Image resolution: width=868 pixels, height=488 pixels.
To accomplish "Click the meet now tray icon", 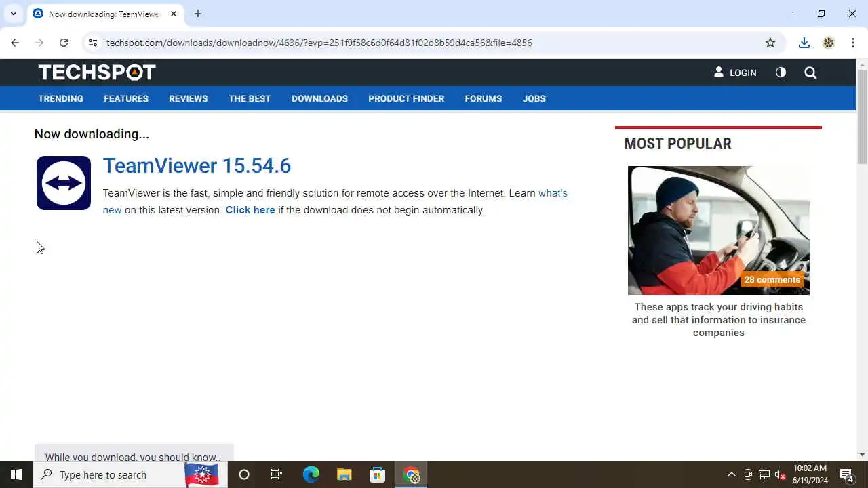I will pos(748,474).
